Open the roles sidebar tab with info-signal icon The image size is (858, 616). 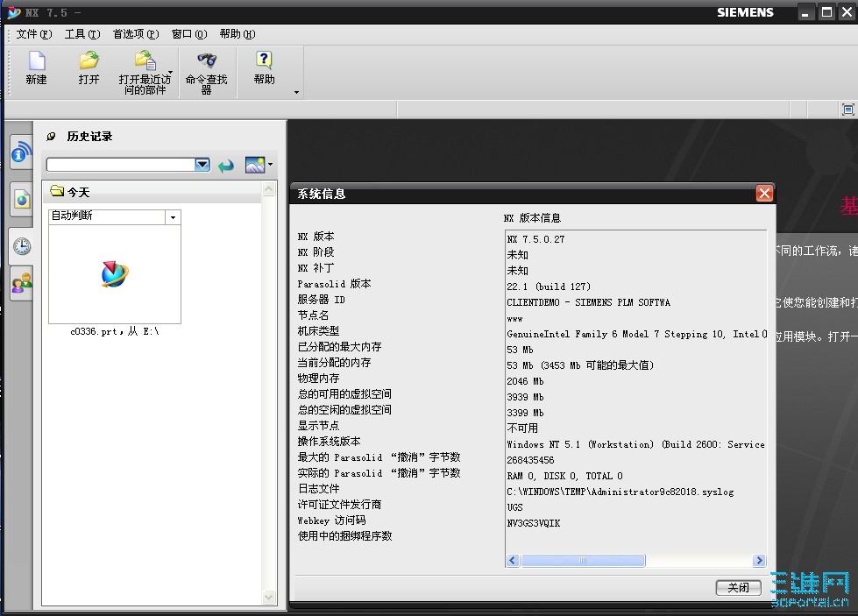point(21,152)
